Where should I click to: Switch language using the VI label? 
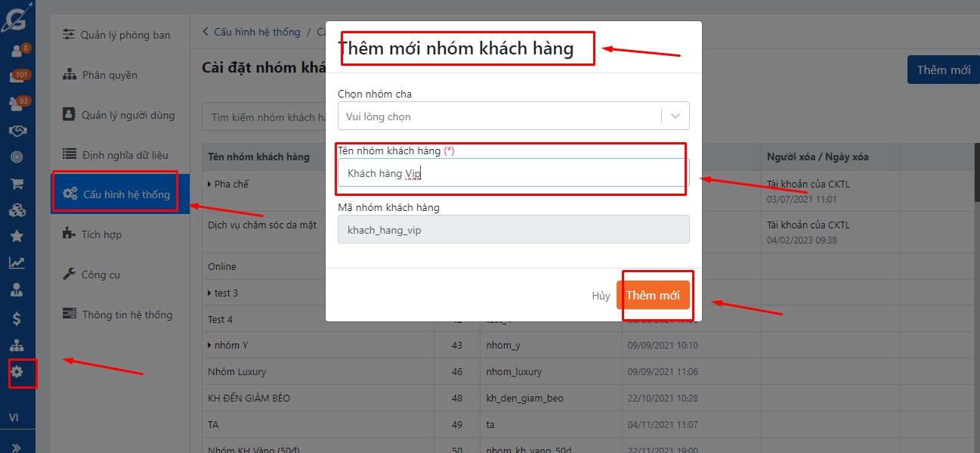point(14,418)
